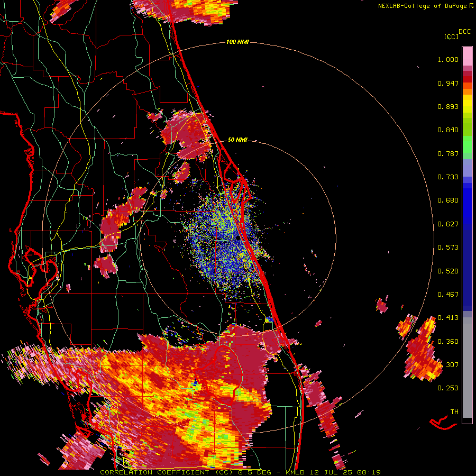Click the pink top segment of the color bar

point(467,56)
